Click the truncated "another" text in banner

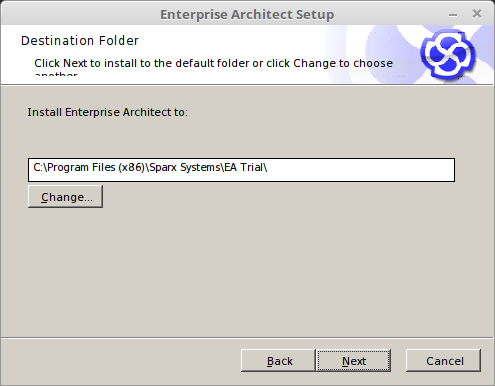tap(56, 73)
